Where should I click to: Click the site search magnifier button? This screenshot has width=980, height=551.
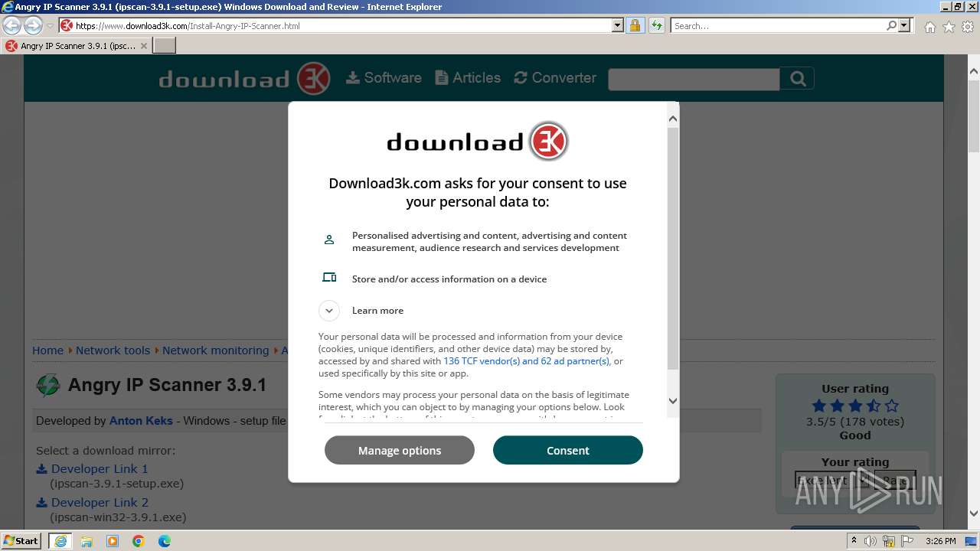coord(797,78)
